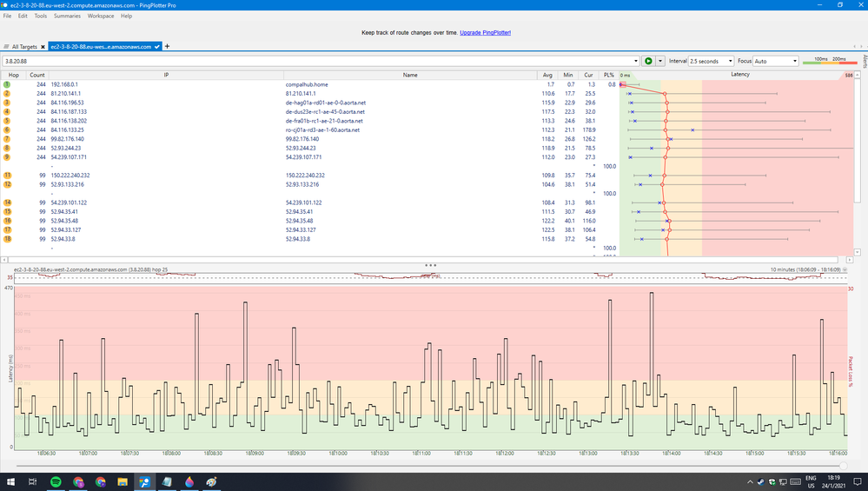Click the Upgrade PingPlotter link
The image size is (868, 491).
(485, 32)
